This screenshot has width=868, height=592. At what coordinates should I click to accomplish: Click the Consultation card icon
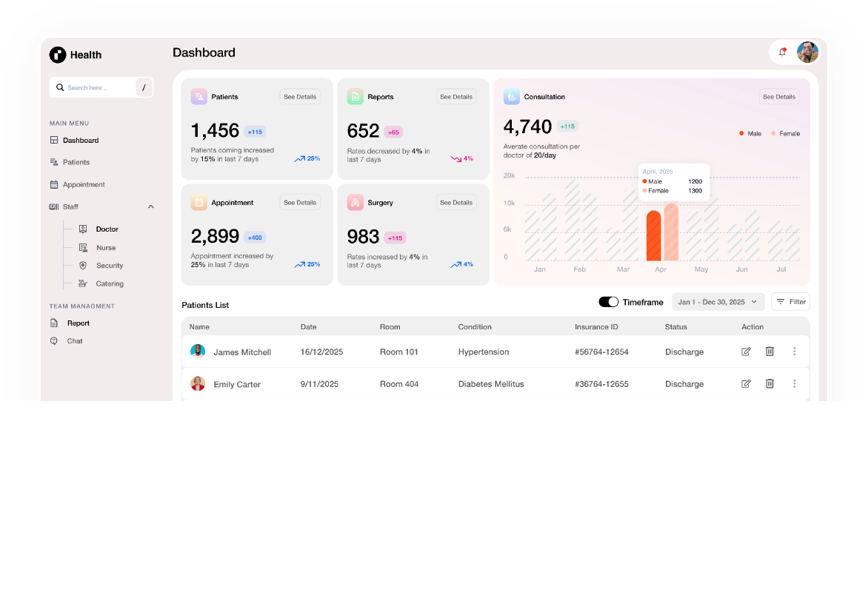[x=512, y=96]
